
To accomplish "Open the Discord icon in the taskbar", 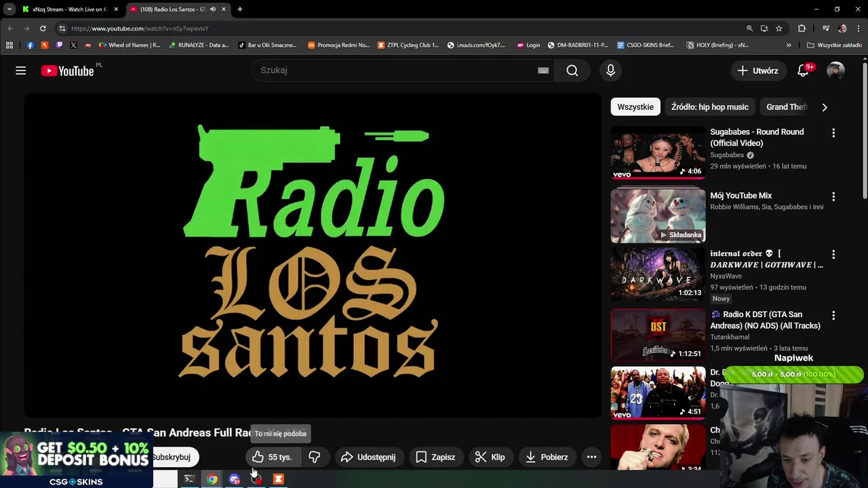I will click(x=235, y=479).
